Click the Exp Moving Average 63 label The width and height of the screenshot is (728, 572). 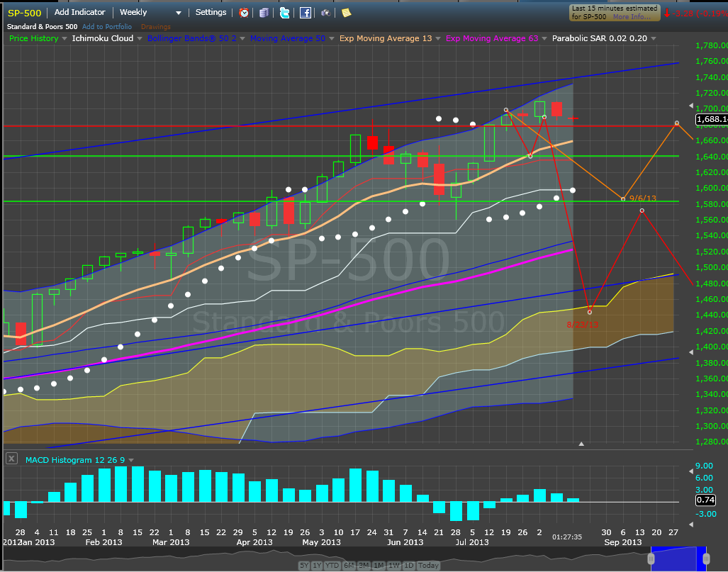click(492, 38)
